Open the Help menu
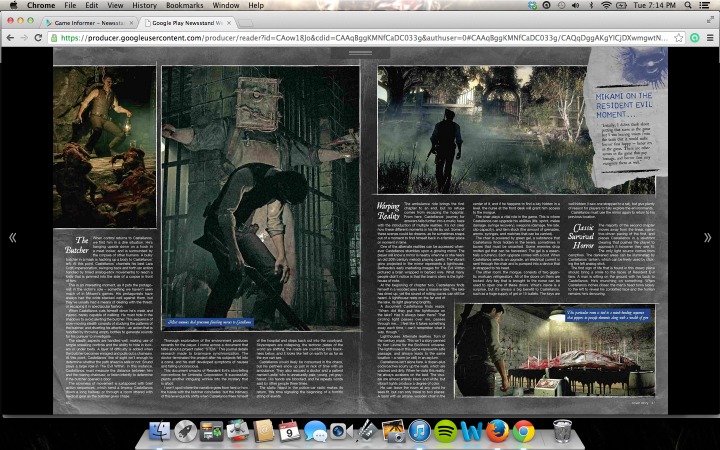 click(x=256, y=5)
